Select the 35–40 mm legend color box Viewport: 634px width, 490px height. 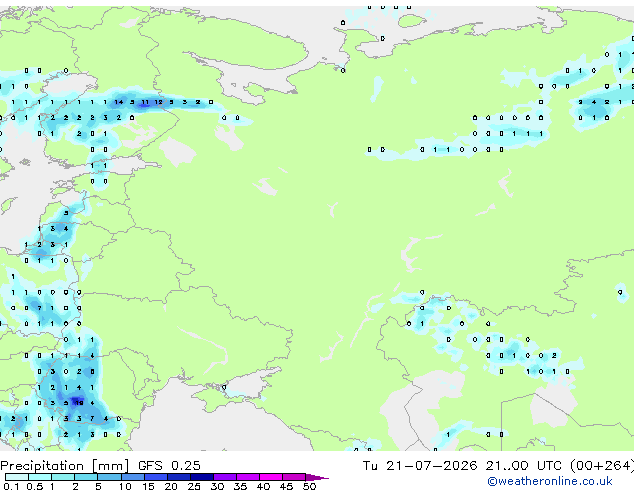248,477
